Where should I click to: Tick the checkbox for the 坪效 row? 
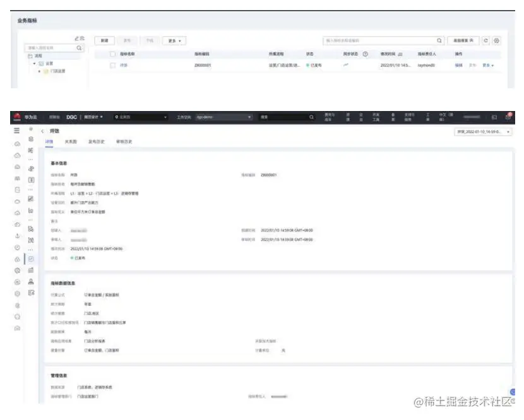(x=113, y=66)
